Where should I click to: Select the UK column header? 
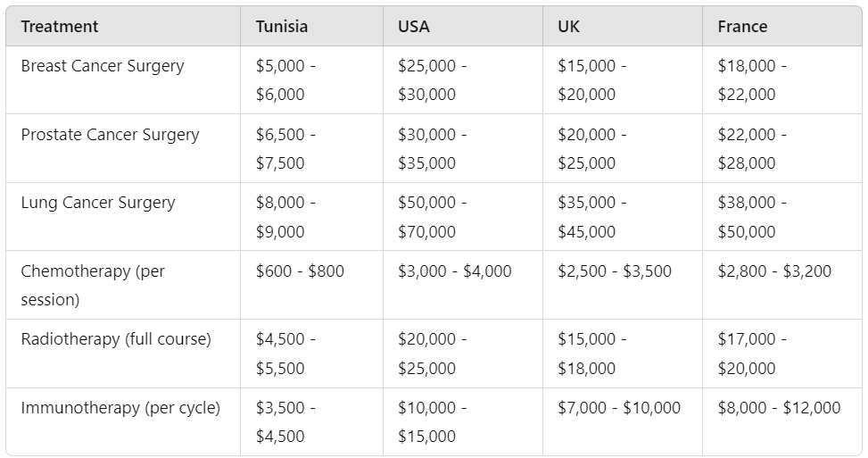click(568, 27)
